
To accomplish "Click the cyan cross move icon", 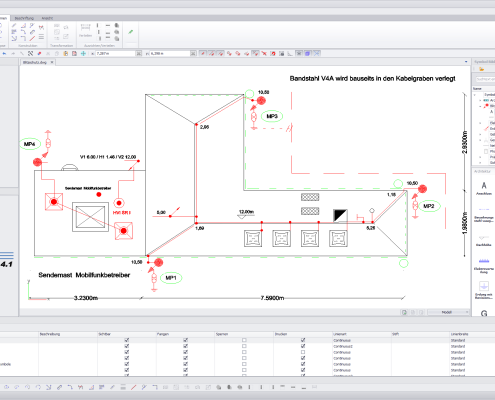I will tap(83, 53).
